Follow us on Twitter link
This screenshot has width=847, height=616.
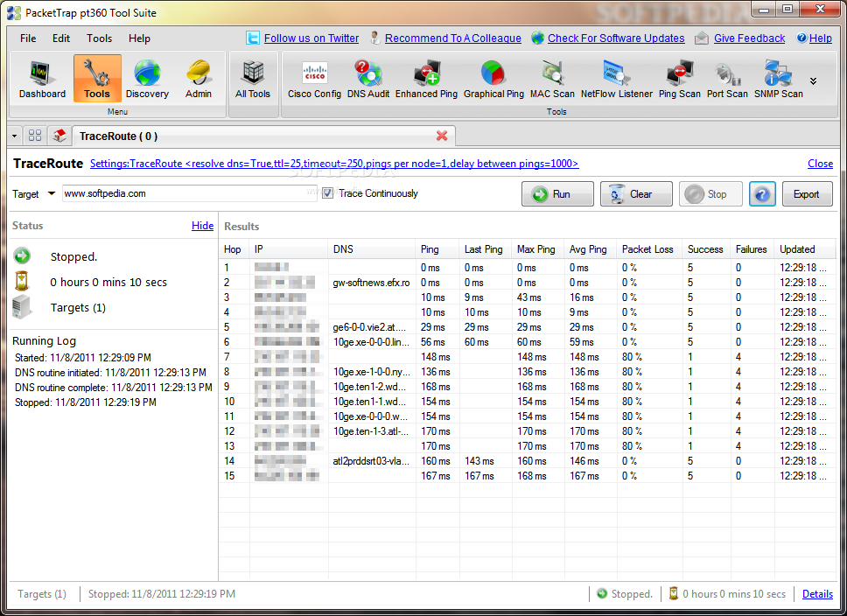(311, 38)
